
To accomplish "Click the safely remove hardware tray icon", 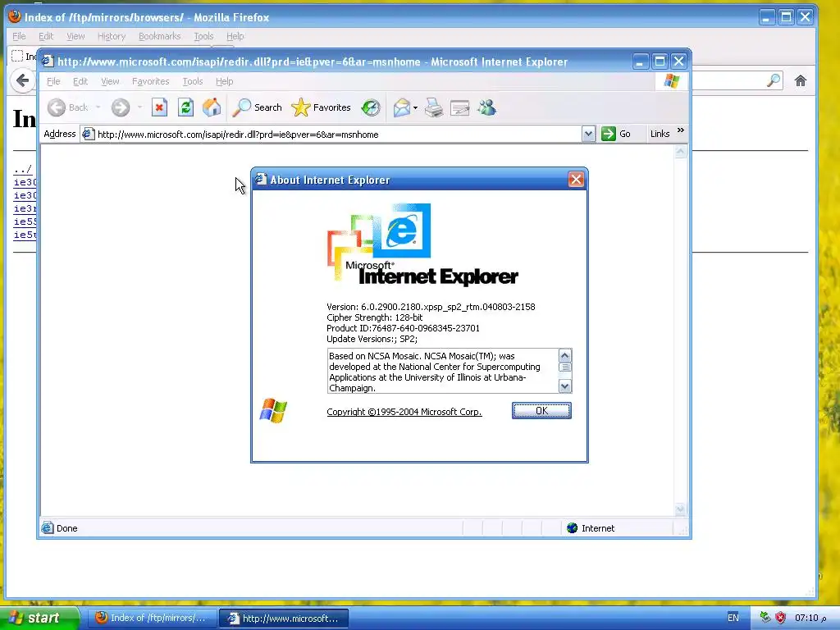I will tap(765, 618).
